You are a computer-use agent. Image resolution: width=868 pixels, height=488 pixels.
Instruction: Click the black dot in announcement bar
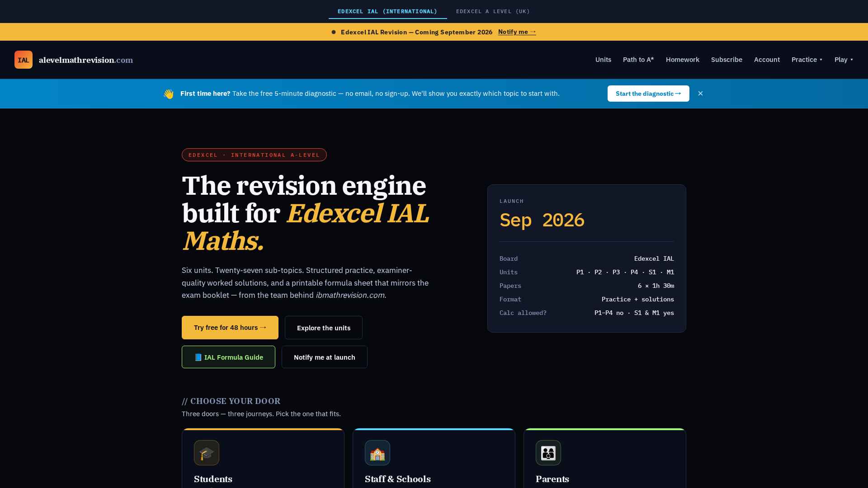pyautogui.click(x=334, y=32)
